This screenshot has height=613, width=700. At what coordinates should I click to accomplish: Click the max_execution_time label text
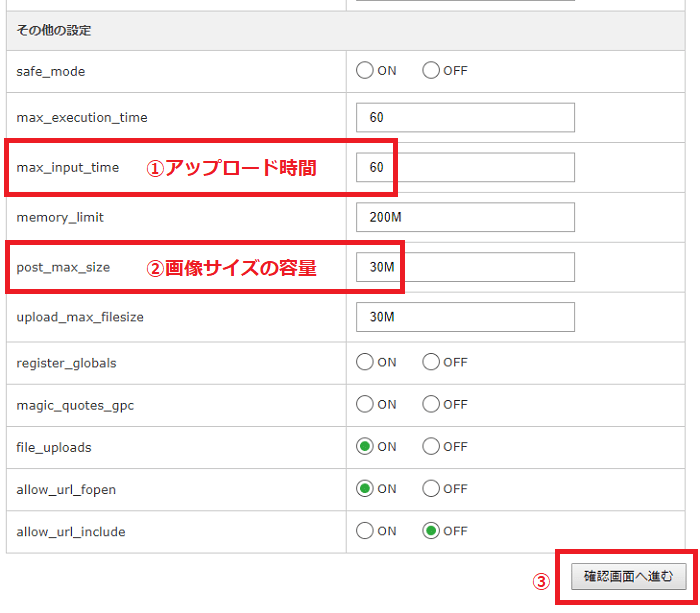(82, 117)
